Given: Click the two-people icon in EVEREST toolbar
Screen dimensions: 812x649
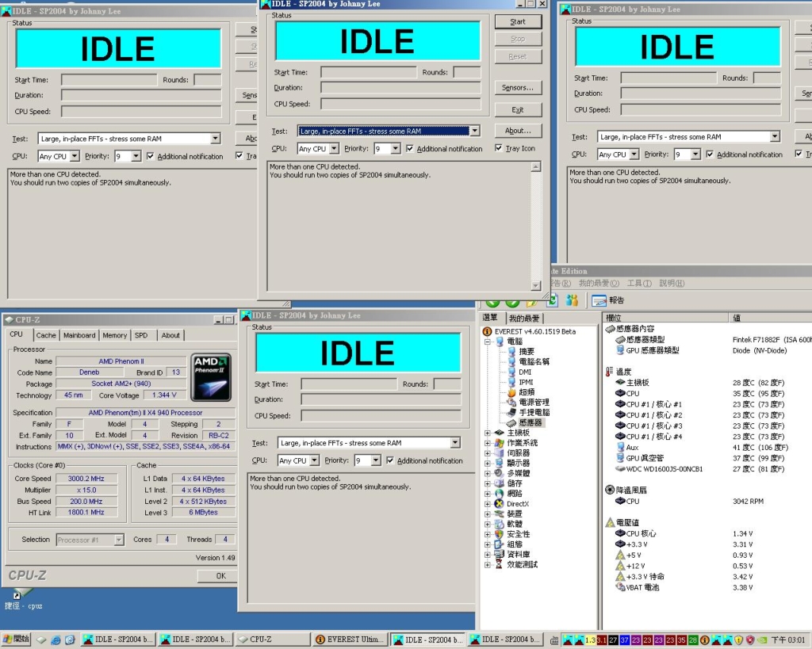Looking at the screenshot, I should 572,300.
